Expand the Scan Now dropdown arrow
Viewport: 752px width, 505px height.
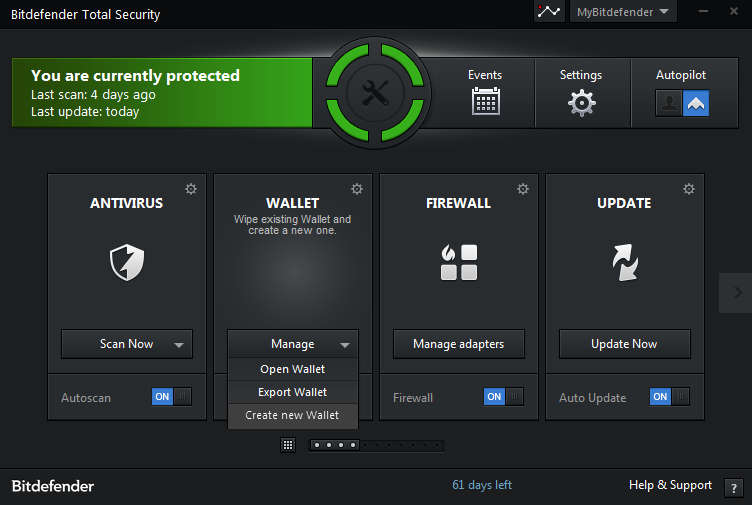tap(179, 345)
